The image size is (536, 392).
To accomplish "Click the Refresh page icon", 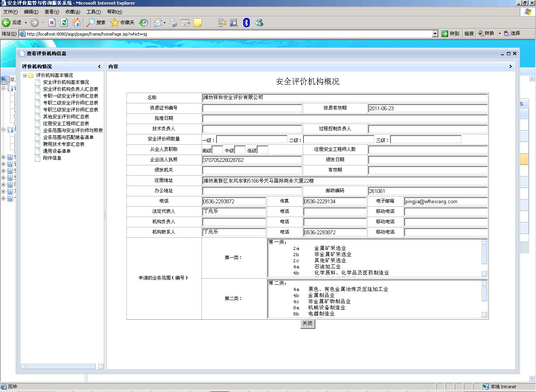I will [64, 23].
